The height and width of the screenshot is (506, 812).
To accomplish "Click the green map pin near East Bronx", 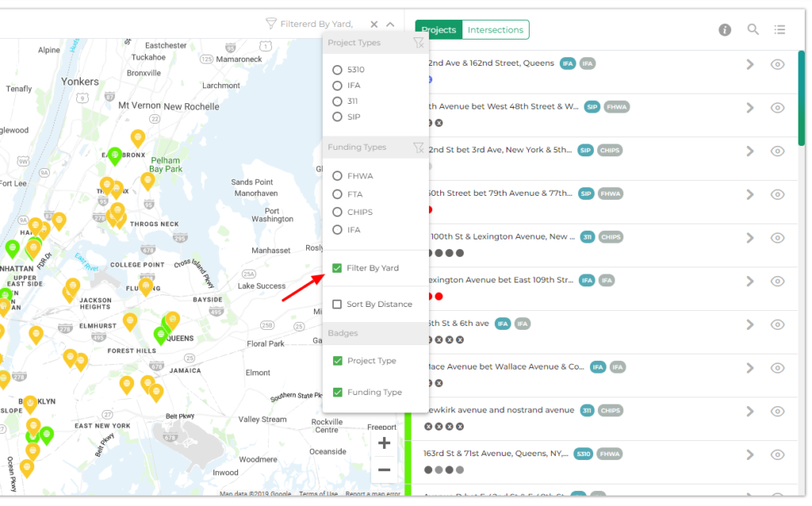I will [115, 155].
